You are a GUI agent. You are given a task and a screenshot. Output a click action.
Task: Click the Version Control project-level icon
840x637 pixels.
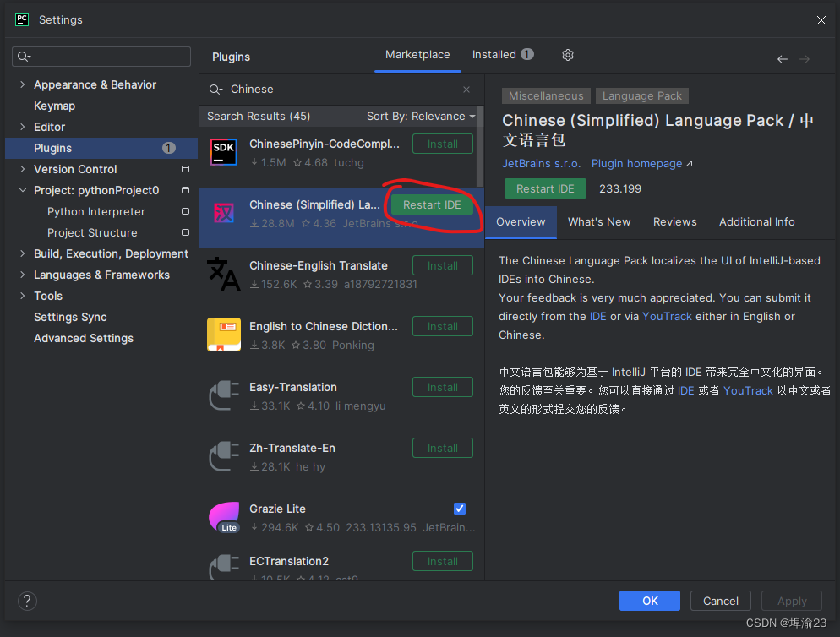point(185,169)
